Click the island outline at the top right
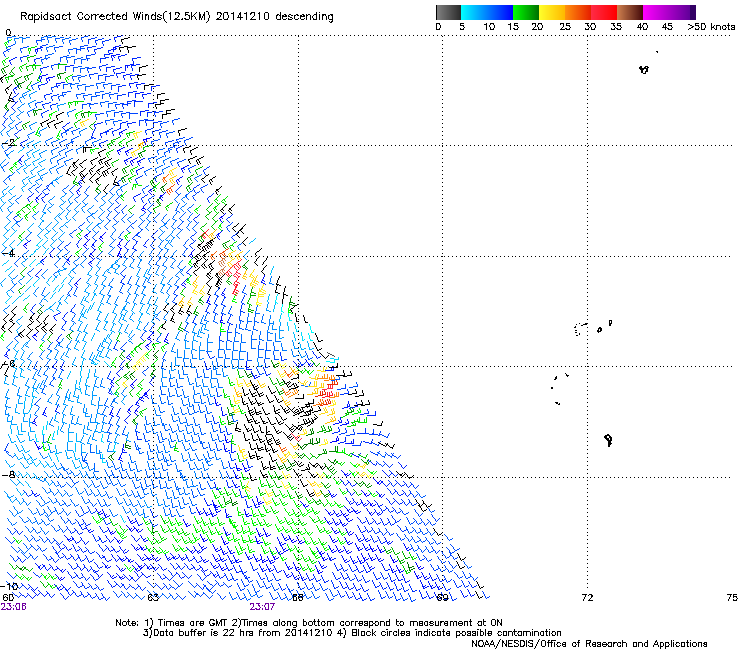Image resolution: width=740 pixels, height=650 pixels. click(x=644, y=69)
